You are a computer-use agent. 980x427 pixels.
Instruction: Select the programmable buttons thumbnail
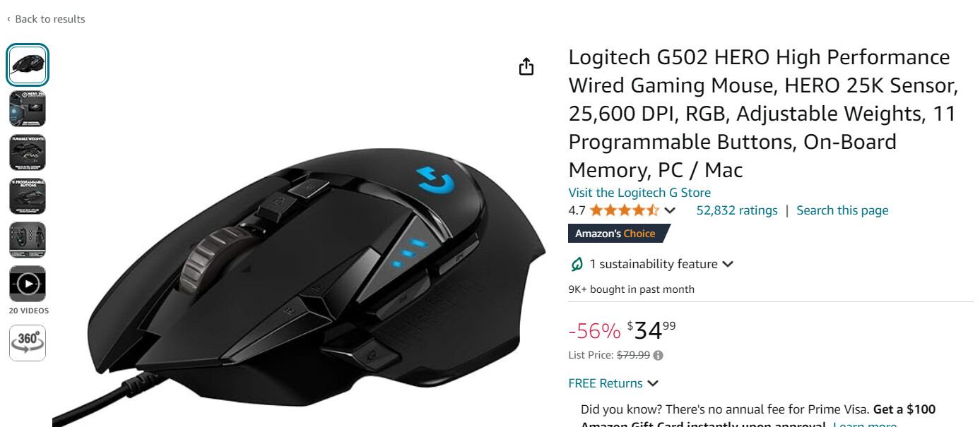pos(28,196)
